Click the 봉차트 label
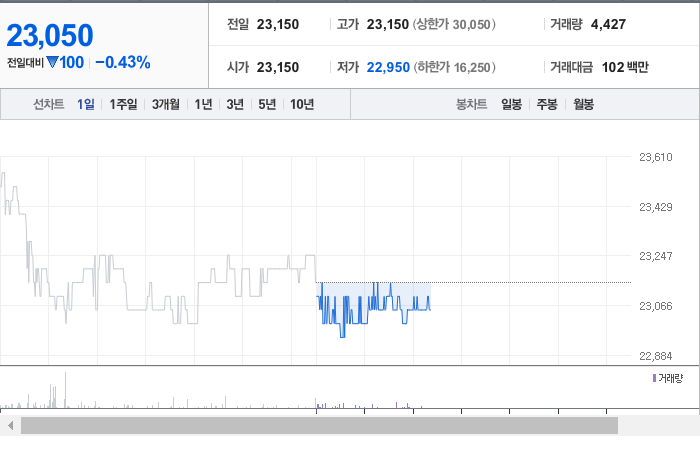 pos(471,104)
